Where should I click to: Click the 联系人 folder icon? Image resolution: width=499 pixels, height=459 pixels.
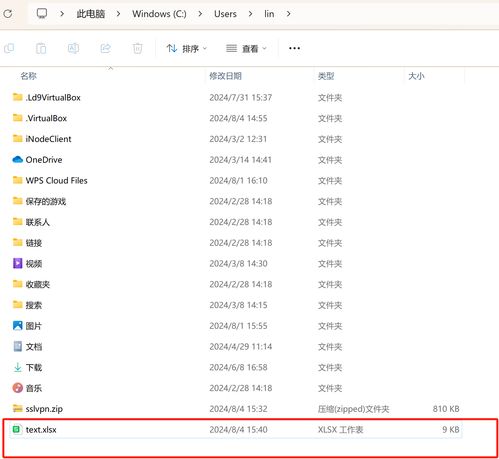click(17, 221)
